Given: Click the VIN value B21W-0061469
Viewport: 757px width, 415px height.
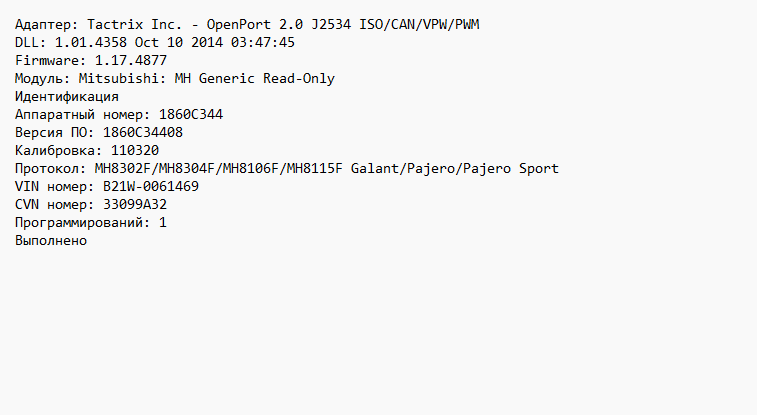Looking at the screenshot, I should click(151, 186).
